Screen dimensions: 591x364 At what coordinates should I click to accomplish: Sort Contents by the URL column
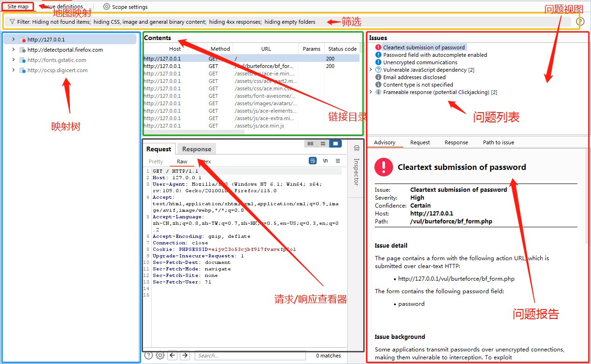(x=266, y=48)
